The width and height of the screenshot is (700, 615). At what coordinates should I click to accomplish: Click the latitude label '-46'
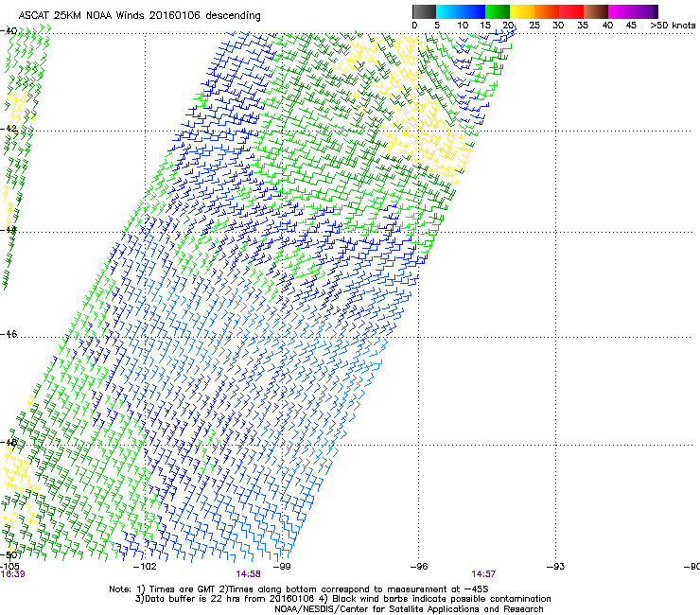[x=9, y=334]
